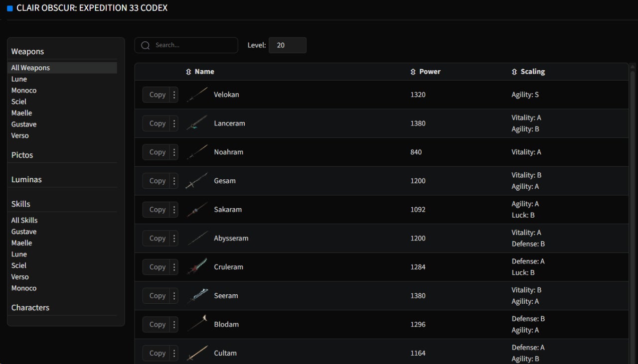Click the Cruleram weapon icon
This screenshot has width=638, height=364.
[x=197, y=267]
